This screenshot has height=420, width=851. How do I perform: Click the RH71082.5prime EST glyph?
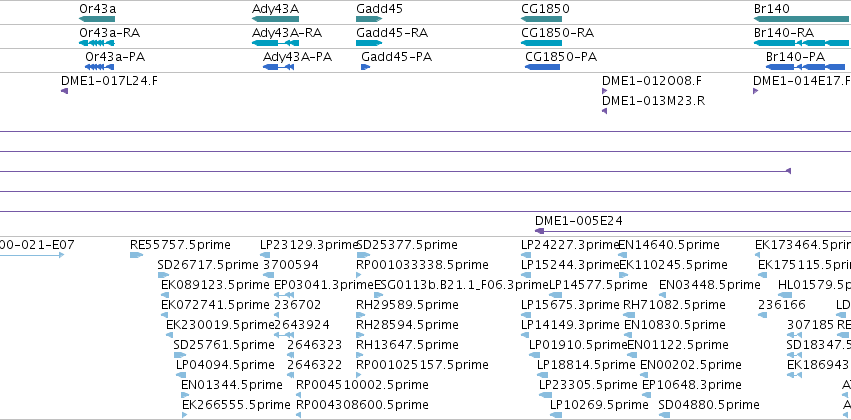(627, 315)
